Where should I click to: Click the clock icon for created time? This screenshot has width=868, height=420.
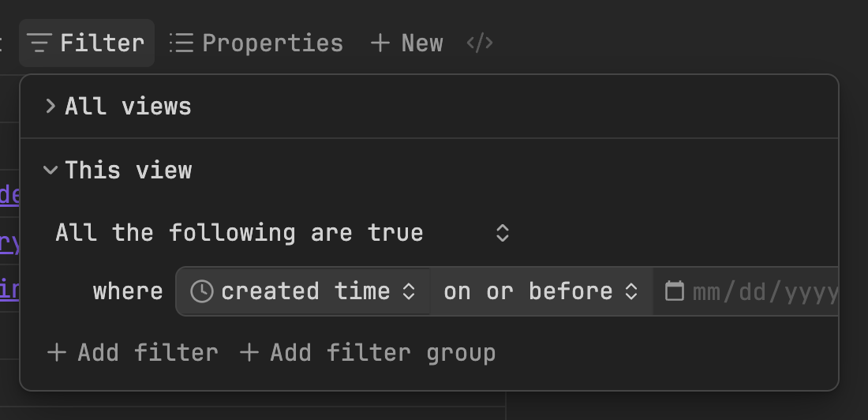point(202,291)
